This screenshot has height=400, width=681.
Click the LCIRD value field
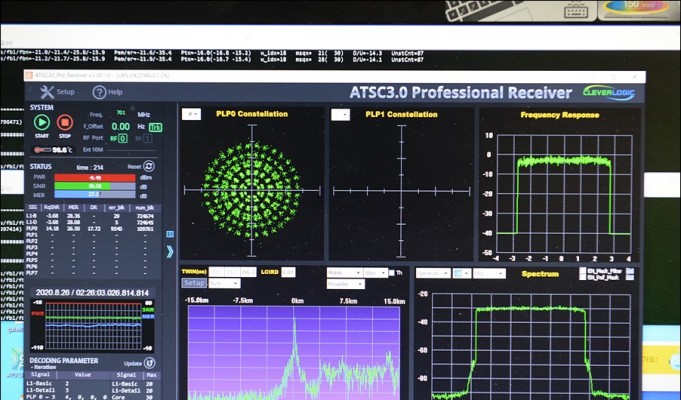point(288,272)
